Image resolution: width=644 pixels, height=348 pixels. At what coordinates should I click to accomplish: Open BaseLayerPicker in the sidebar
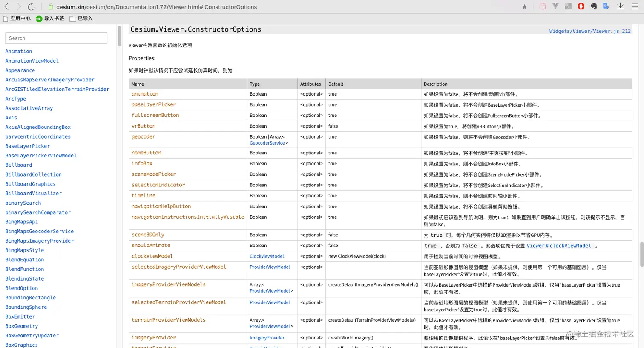point(28,146)
